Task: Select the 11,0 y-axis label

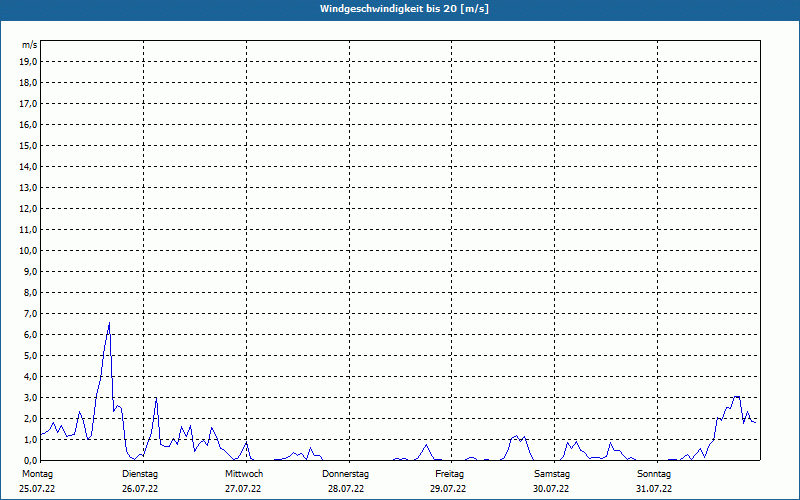Action: [x=28, y=230]
